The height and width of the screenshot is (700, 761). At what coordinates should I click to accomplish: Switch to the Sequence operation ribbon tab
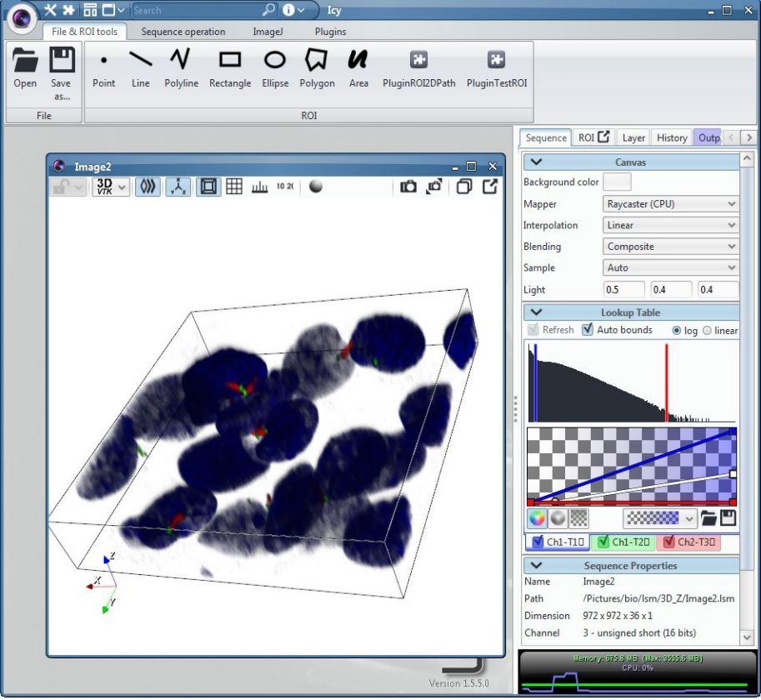[x=183, y=32]
